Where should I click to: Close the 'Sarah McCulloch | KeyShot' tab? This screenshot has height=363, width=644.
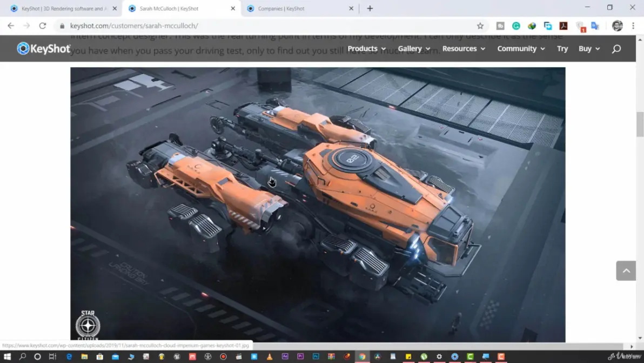coord(233,8)
